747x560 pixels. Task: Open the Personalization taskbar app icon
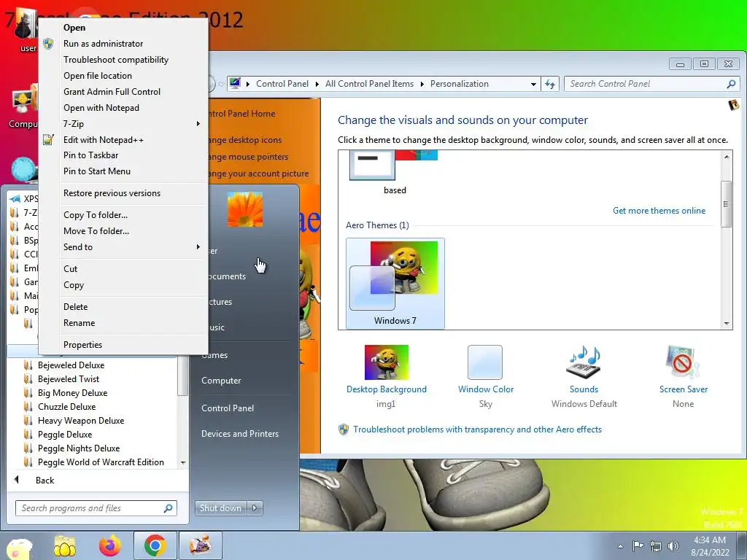tap(200, 545)
